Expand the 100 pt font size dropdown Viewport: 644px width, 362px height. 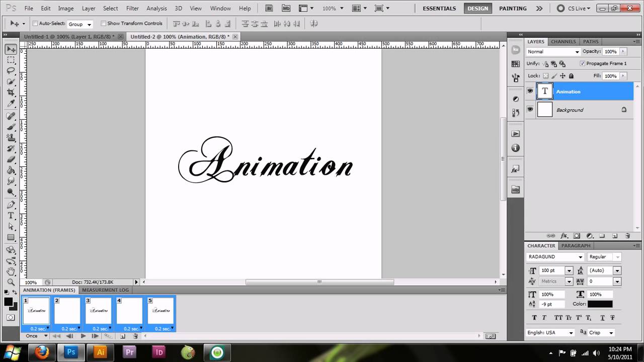click(x=569, y=270)
